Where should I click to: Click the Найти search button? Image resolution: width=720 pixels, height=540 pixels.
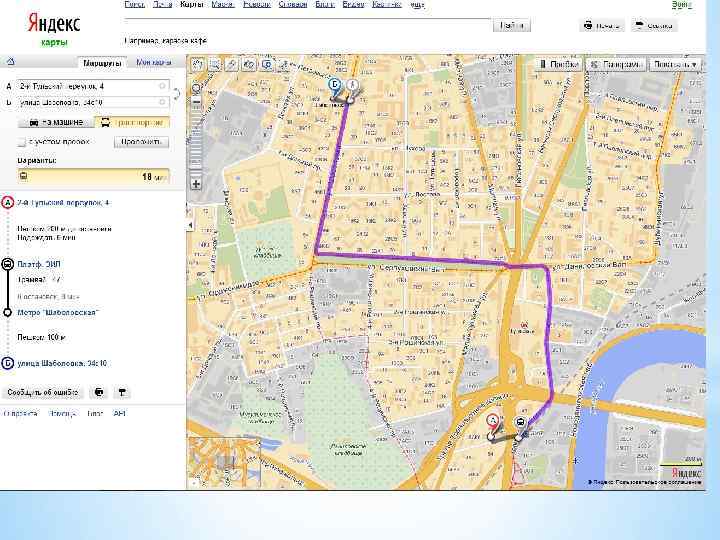[512, 25]
